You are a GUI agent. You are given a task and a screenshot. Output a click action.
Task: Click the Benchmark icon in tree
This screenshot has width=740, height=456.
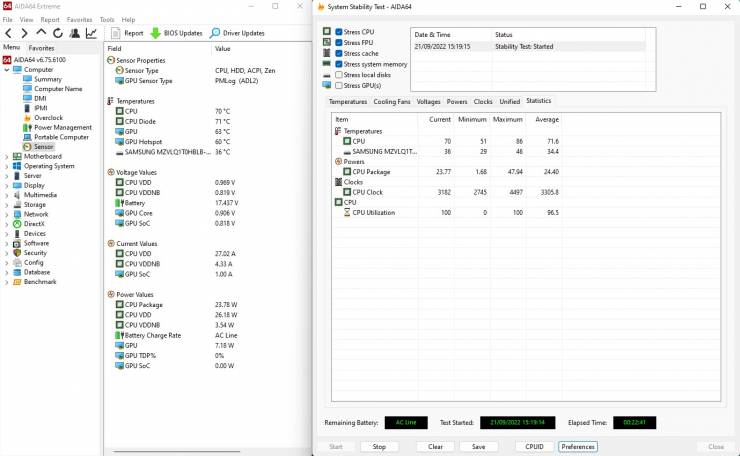pos(17,282)
